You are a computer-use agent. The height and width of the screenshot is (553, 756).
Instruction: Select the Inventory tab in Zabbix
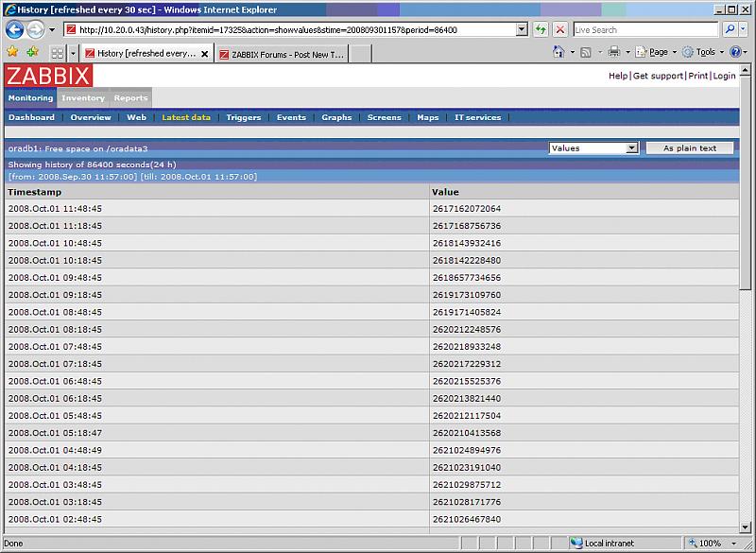83,98
